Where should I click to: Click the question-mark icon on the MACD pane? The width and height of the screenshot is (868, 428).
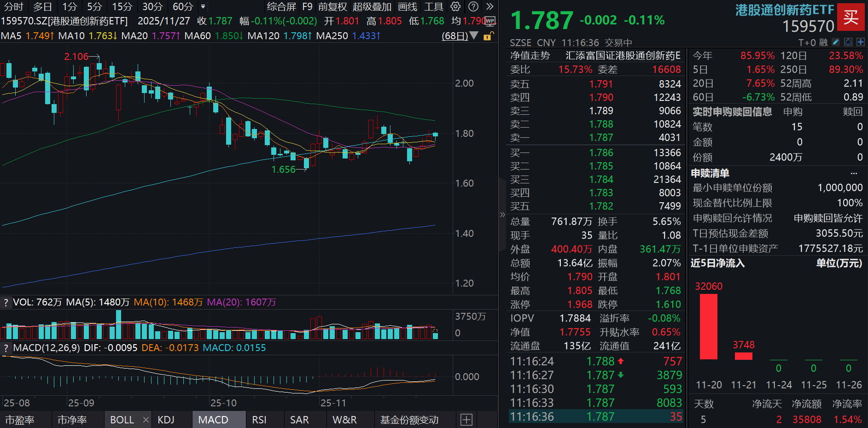5,348
